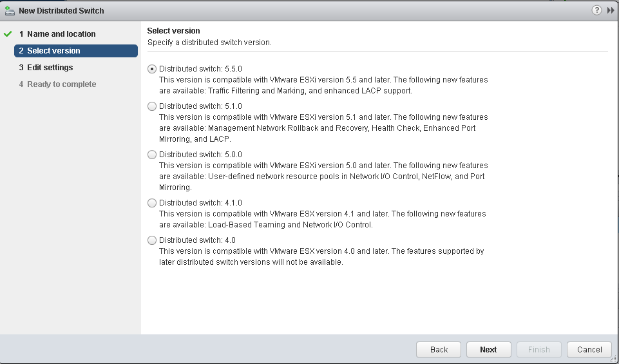Viewport: 619px width, 364px height.
Task: Choose Distributed switch: 5.0.0 option
Action: (152, 155)
